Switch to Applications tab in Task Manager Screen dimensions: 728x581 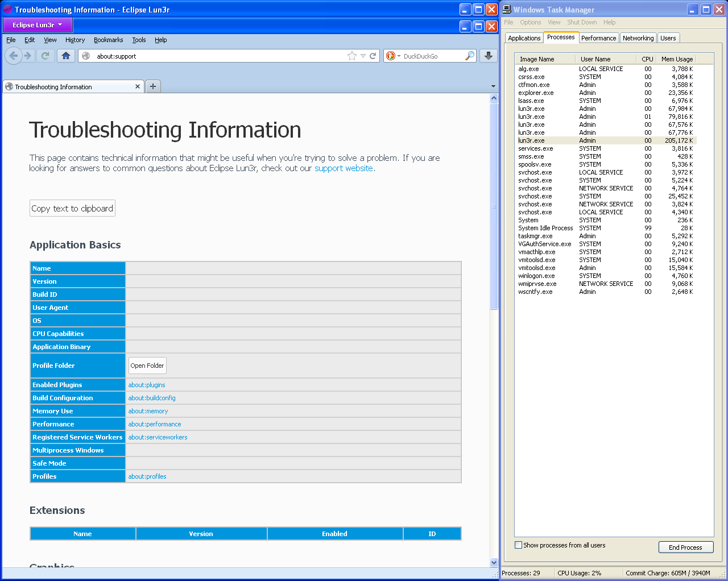tap(524, 38)
